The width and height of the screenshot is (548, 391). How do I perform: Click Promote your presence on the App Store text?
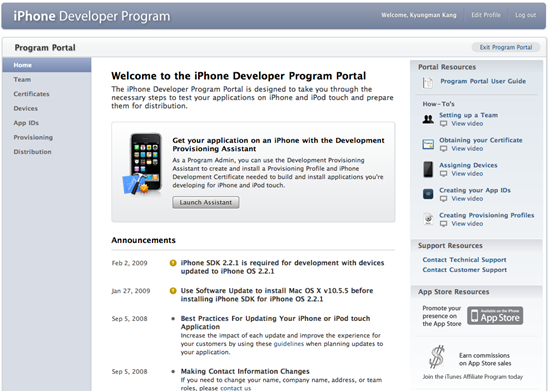pyautogui.click(x=442, y=316)
